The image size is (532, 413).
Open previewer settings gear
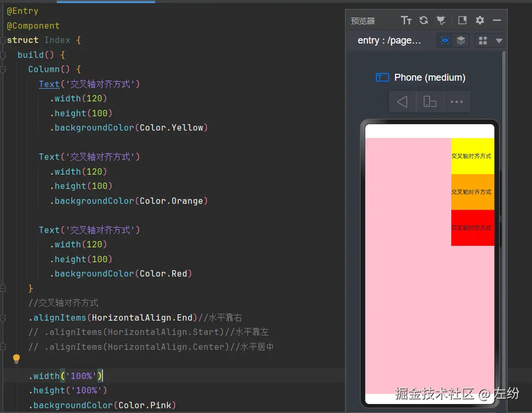480,20
